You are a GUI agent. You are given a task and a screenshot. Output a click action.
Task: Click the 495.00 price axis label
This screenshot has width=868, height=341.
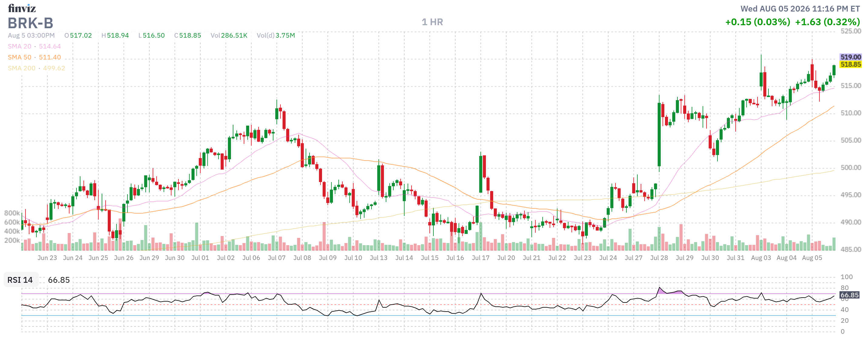pos(851,195)
